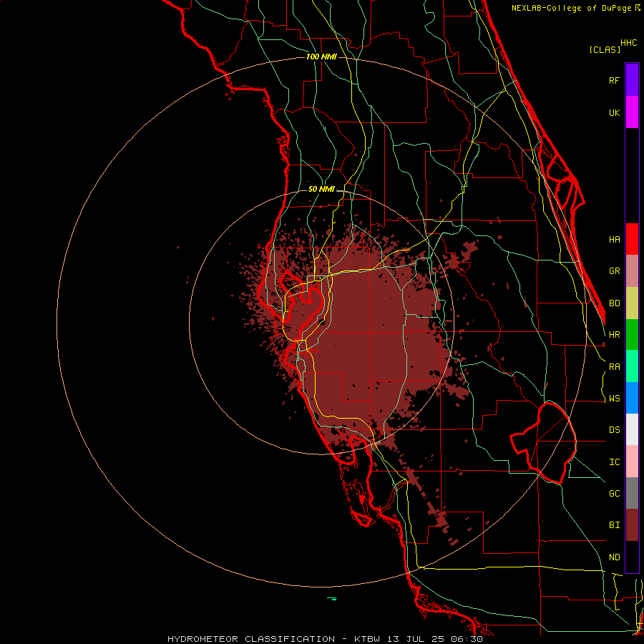The width and height of the screenshot is (644, 644).
Task: Click the brown BI legend swatch
Action: (x=632, y=525)
